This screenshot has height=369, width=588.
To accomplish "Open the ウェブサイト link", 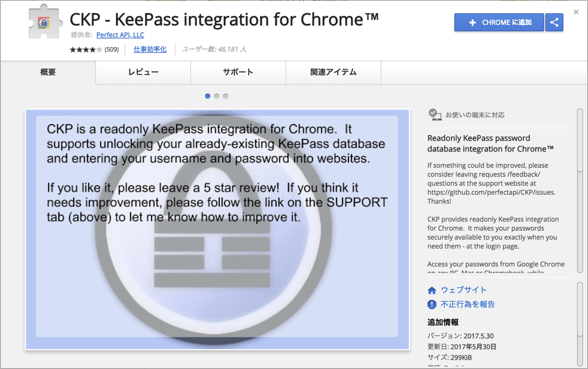I will 463,290.
